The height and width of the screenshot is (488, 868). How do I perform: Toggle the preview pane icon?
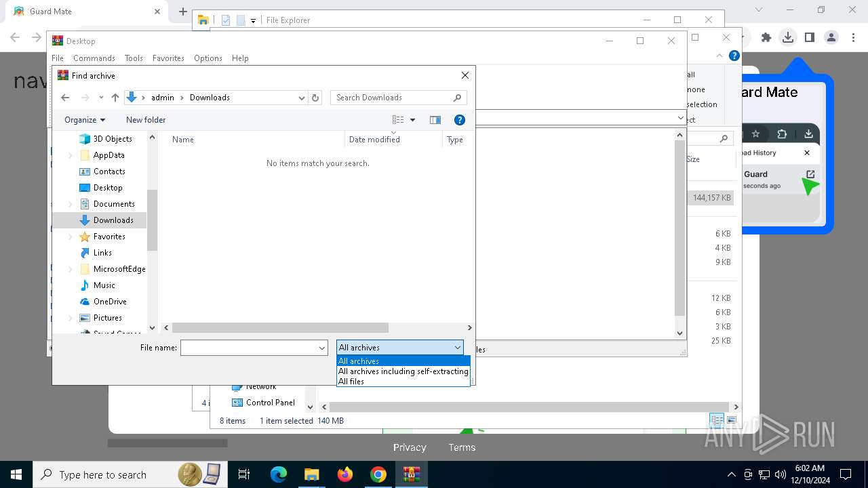point(435,120)
